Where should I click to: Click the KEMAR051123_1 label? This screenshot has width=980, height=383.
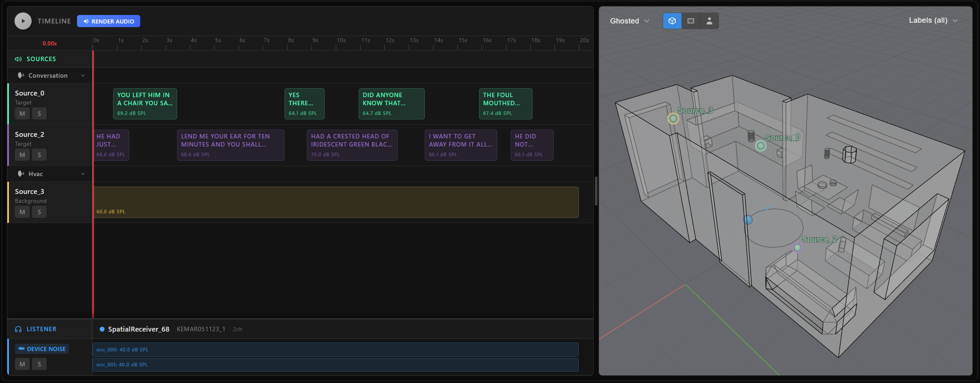tap(201, 329)
